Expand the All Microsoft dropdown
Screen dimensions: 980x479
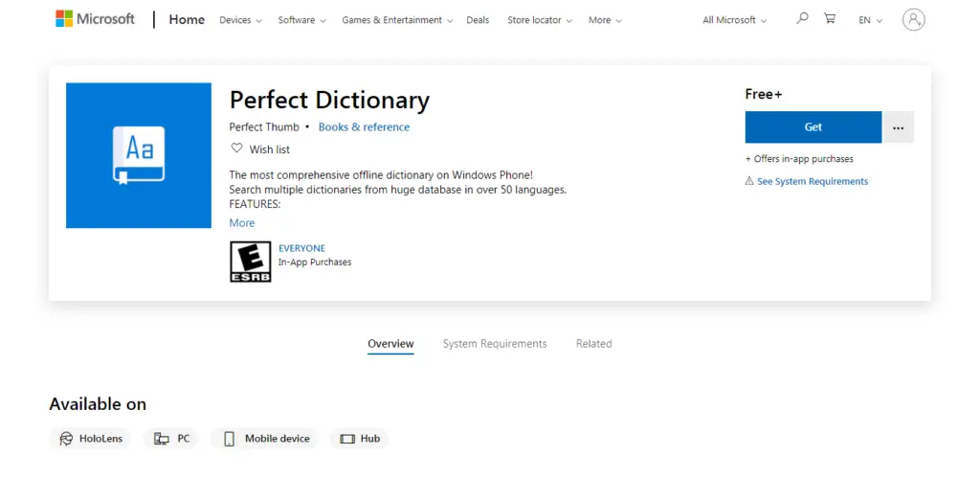[734, 20]
